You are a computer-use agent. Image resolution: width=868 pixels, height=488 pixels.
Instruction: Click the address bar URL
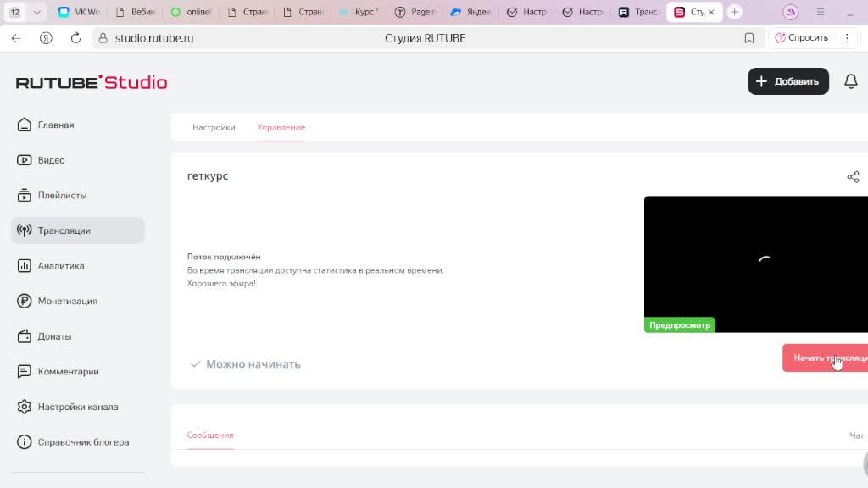pyautogui.click(x=154, y=38)
